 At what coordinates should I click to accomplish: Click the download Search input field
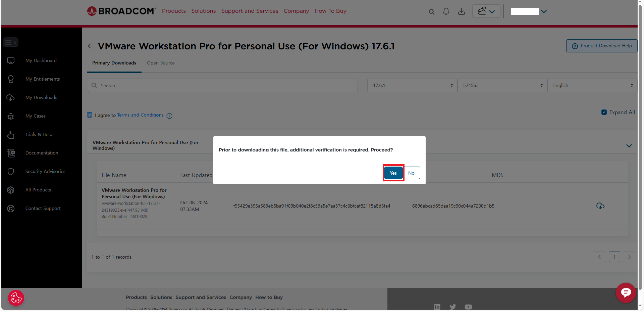222,85
